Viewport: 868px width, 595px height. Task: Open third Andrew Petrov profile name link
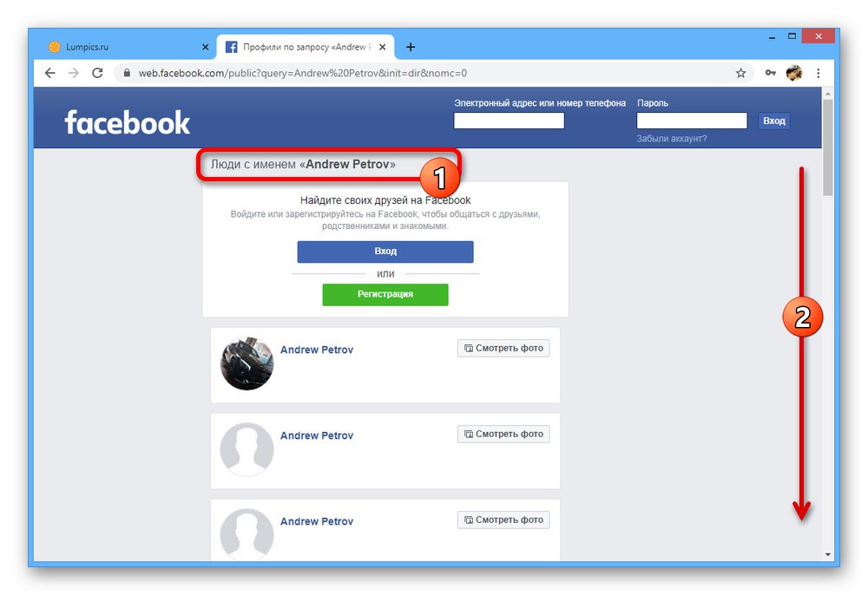(x=317, y=521)
